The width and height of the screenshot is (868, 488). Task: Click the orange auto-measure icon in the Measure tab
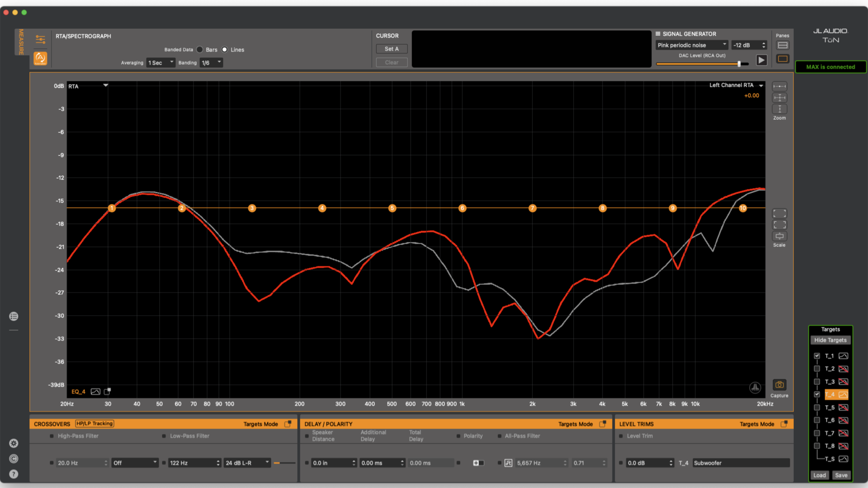click(x=40, y=58)
